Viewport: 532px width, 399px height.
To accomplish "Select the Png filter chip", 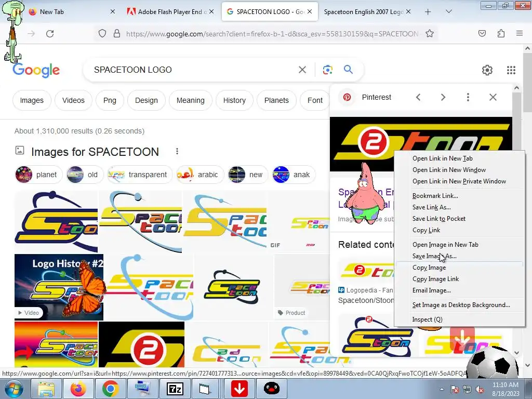I will pos(110,100).
